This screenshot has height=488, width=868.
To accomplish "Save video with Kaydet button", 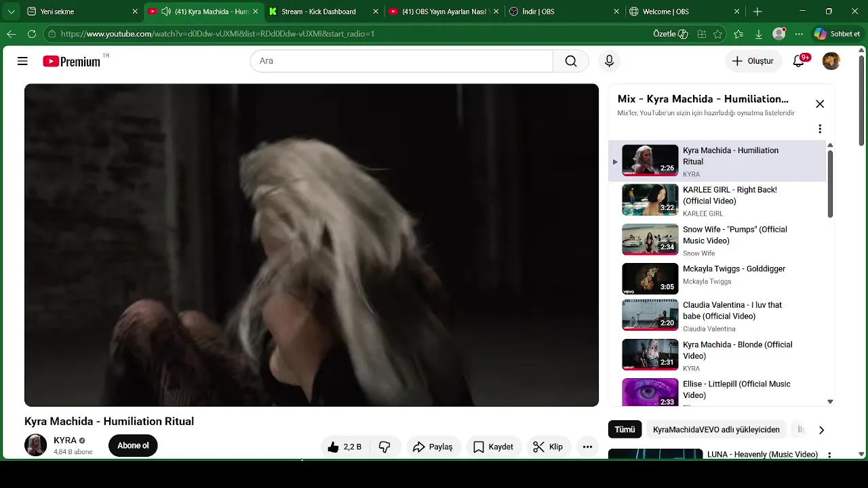I will click(494, 447).
